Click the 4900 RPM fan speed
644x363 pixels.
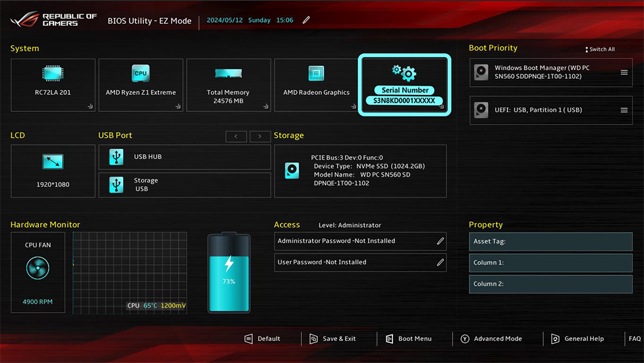tap(37, 302)
